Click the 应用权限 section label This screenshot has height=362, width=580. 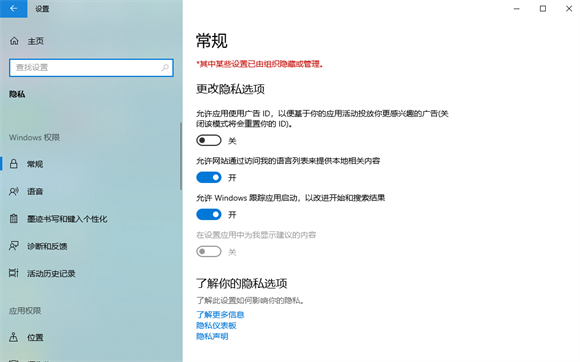(25, 311)
